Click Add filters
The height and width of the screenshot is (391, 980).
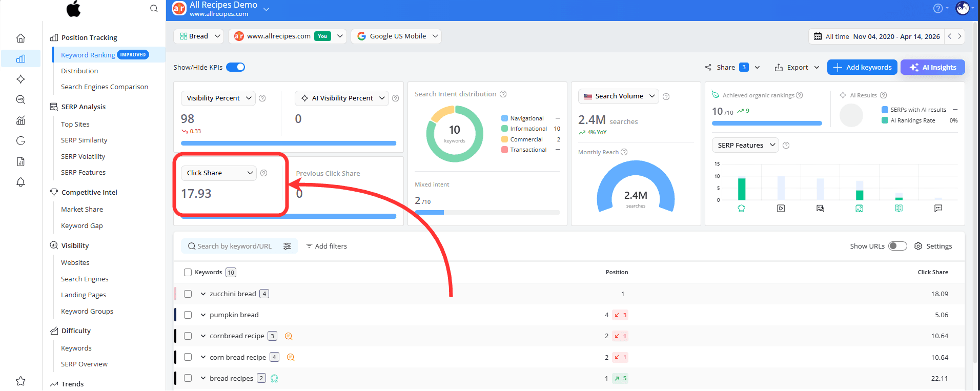pyautogui.click(x=326, y=246)
